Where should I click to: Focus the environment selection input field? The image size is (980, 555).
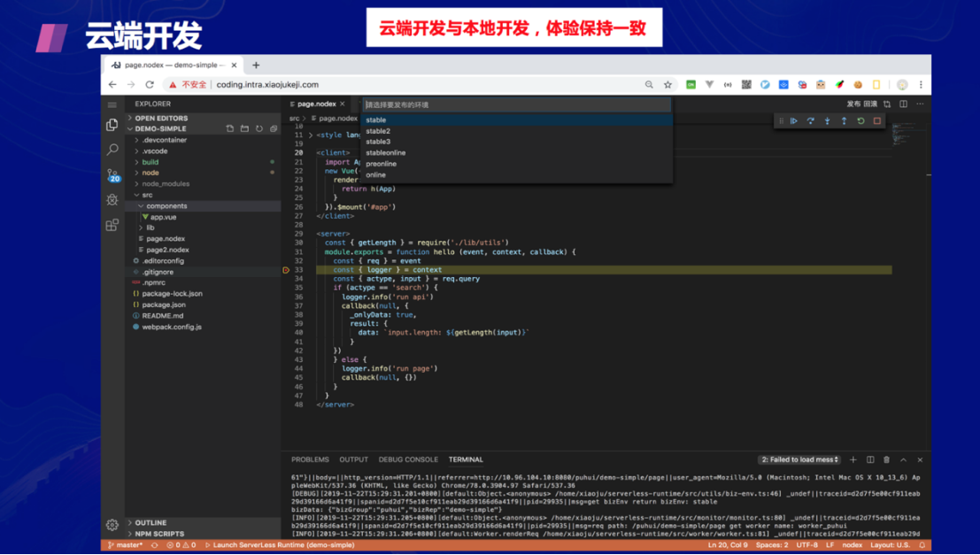[517, 105]
